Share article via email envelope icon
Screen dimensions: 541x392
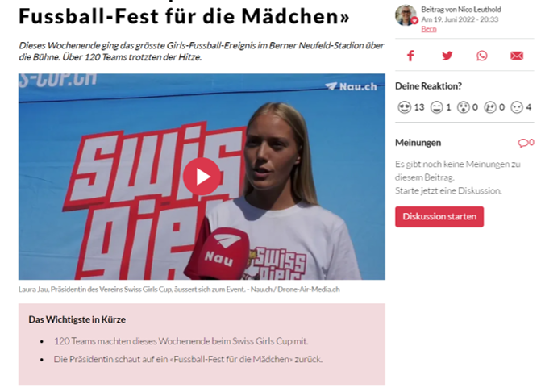pos(517,56)
